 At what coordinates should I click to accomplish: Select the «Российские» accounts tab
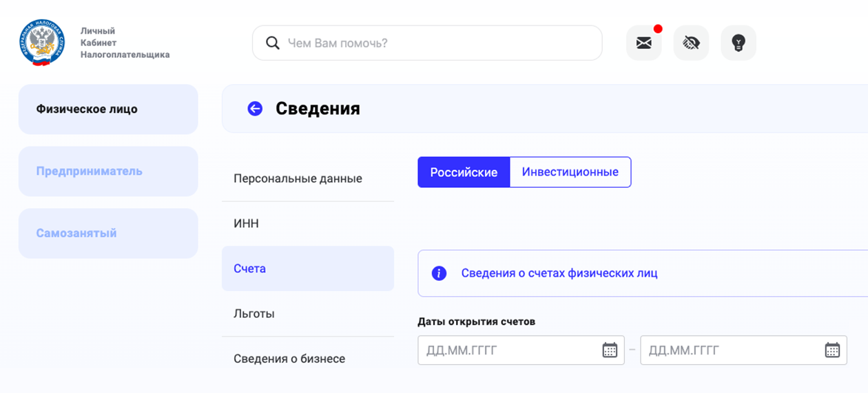pos(464,172)
